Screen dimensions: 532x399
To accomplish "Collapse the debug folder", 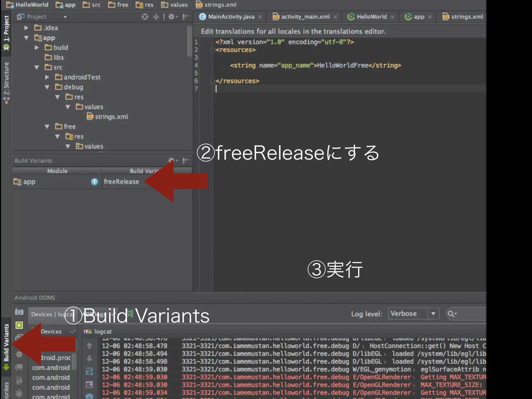I will [x=47, y=87].
